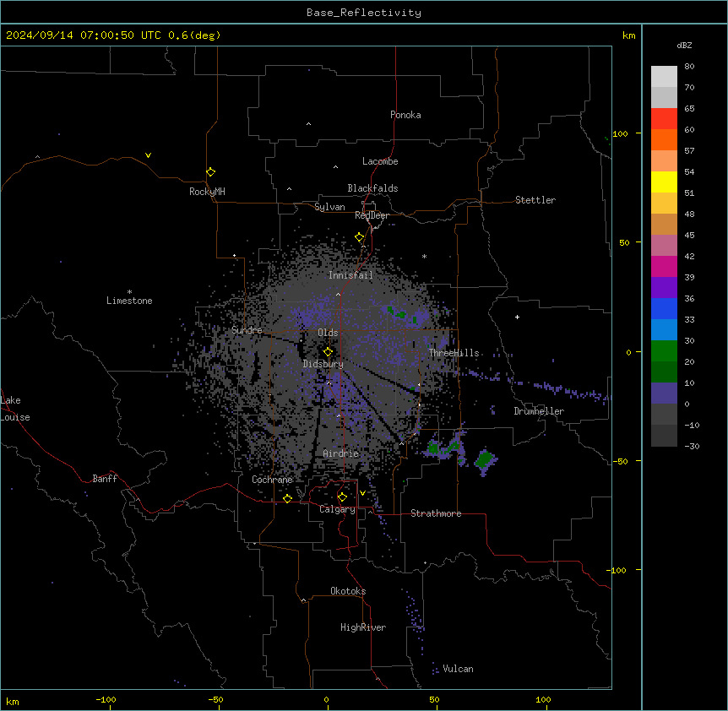Click the Sylvan label

(x=329, y=207)
